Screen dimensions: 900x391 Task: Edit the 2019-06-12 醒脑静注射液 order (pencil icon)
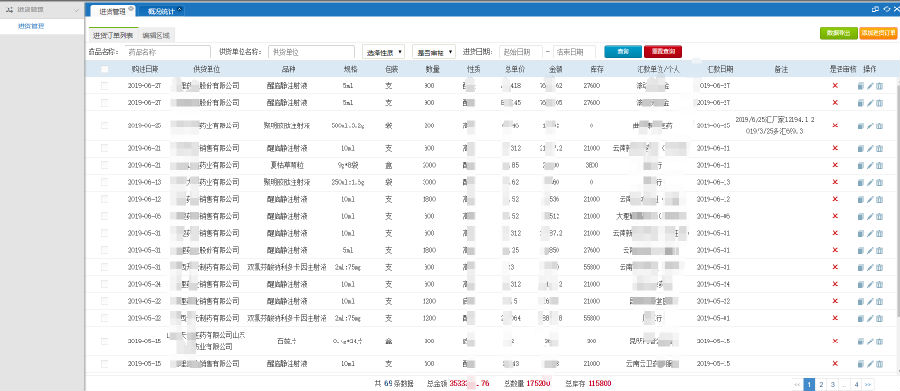(870, 200)
